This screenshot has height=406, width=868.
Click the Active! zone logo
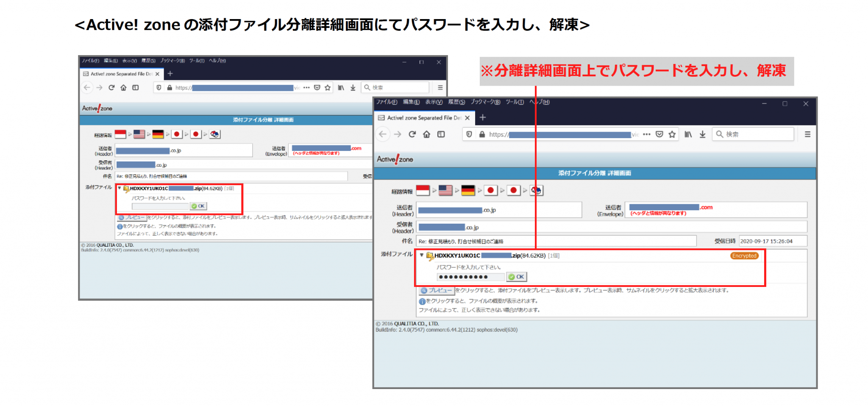pyautogui.click(x=395, y=159)
